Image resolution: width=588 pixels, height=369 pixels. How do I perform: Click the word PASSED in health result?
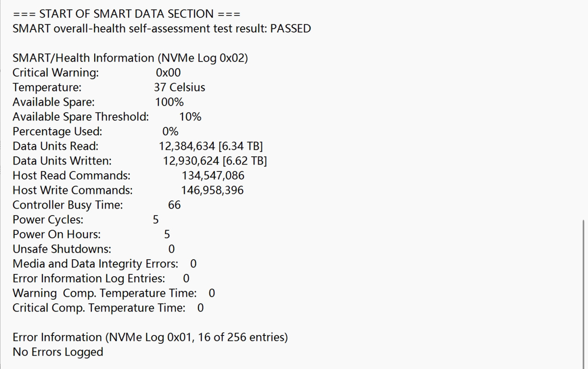(290, 28)
